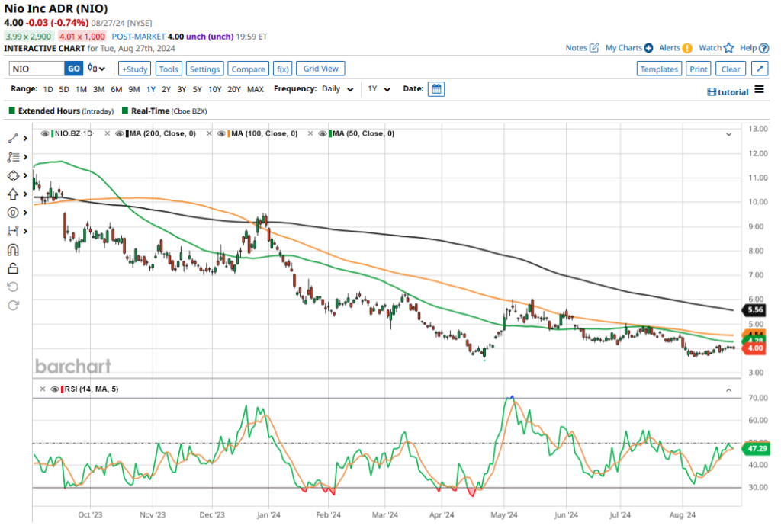Click the Templates button
This screenshot has height=532, width=781.
click(659, 69)
